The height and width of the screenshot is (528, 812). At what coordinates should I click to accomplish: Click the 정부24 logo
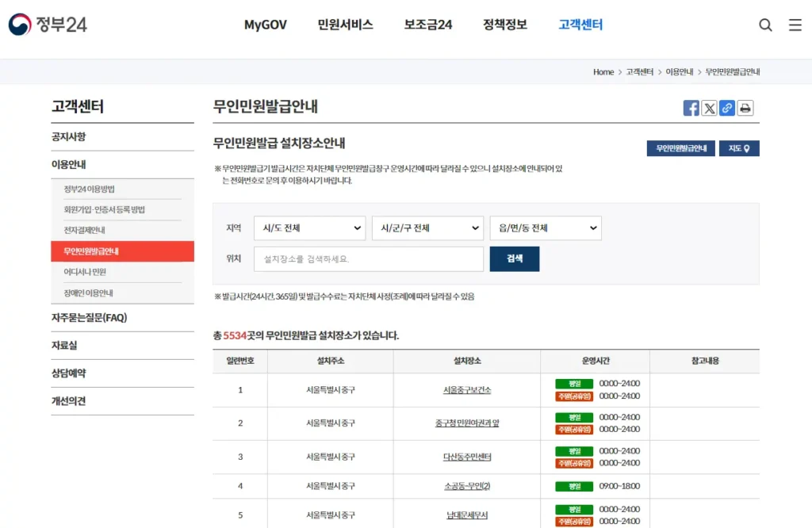pyautogui.click(x=48, y=25)
